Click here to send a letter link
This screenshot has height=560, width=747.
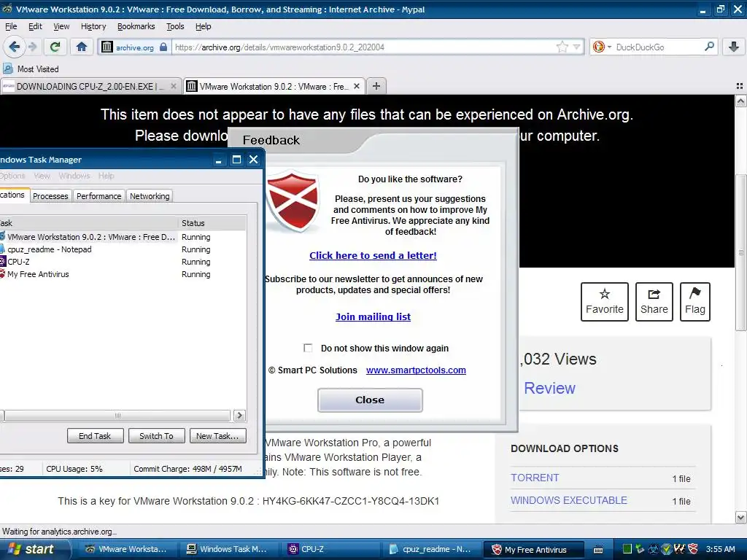[373, 255]
